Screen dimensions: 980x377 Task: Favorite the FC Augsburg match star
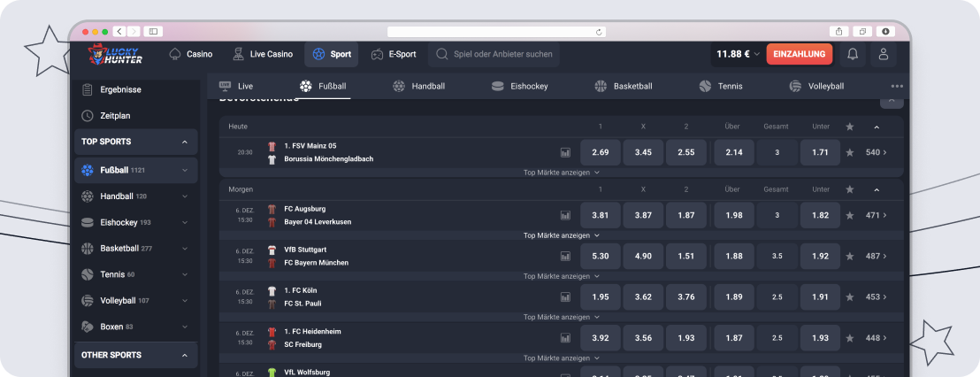click(850, 215)
